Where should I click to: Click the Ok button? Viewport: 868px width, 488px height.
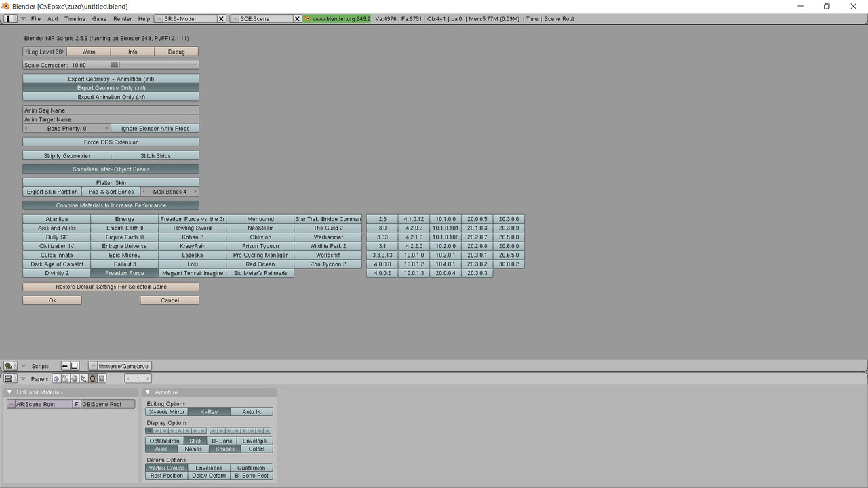tap(52, 300)
